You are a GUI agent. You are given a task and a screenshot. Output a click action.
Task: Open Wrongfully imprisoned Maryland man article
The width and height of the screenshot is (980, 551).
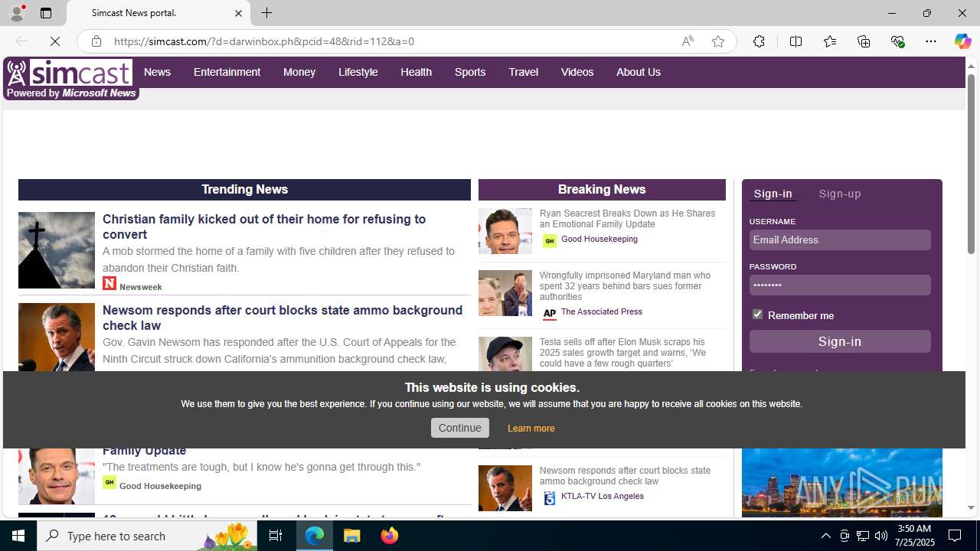[625, 286]
